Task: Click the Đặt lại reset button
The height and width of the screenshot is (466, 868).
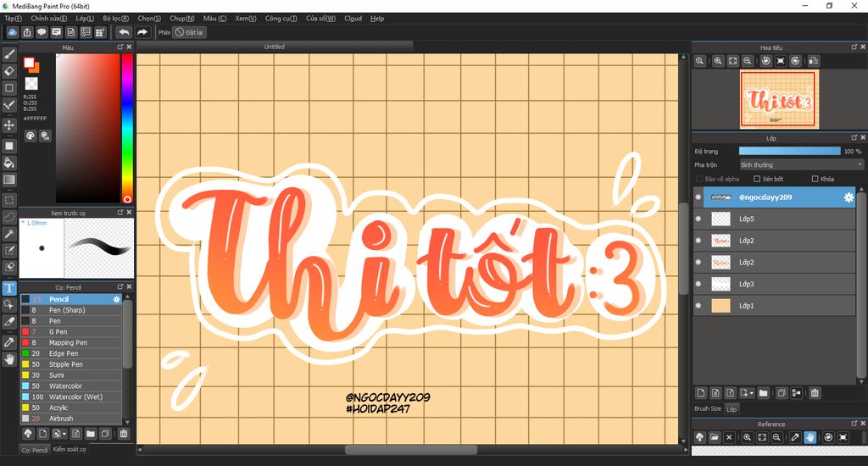Action: (x=189, y=32)
